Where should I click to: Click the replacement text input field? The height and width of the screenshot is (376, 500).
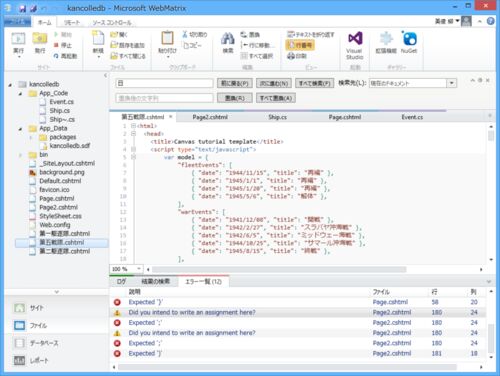(x=164, y=98)
